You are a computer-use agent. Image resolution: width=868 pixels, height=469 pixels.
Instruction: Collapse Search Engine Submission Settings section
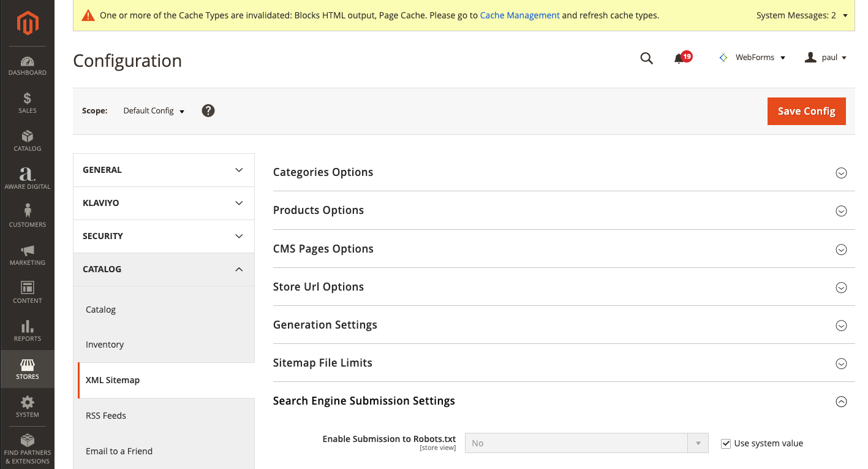click(564, 401)
